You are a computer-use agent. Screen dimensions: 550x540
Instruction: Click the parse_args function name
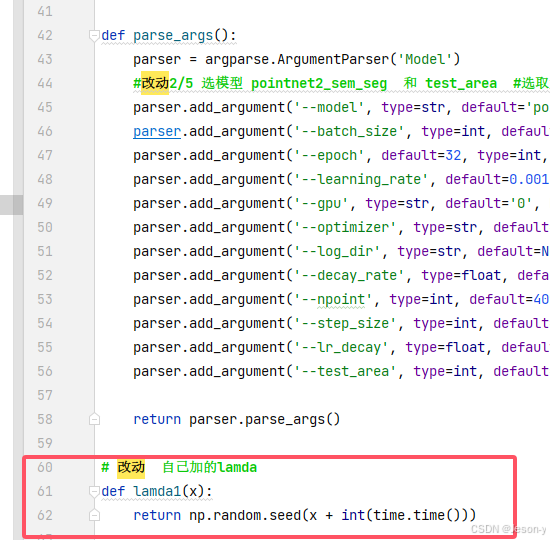pos(173,36)
